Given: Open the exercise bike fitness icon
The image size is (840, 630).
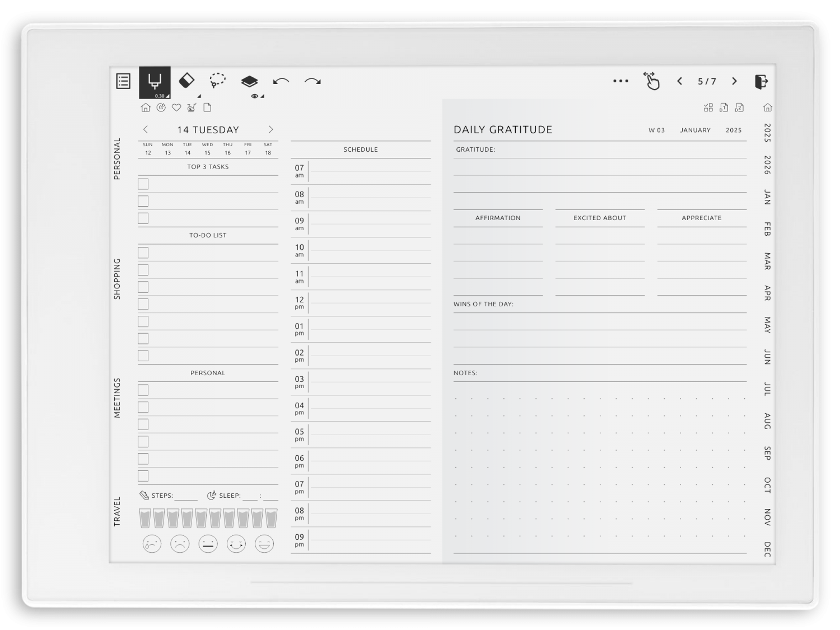Looking at the screenshot, I should (192, 108).
